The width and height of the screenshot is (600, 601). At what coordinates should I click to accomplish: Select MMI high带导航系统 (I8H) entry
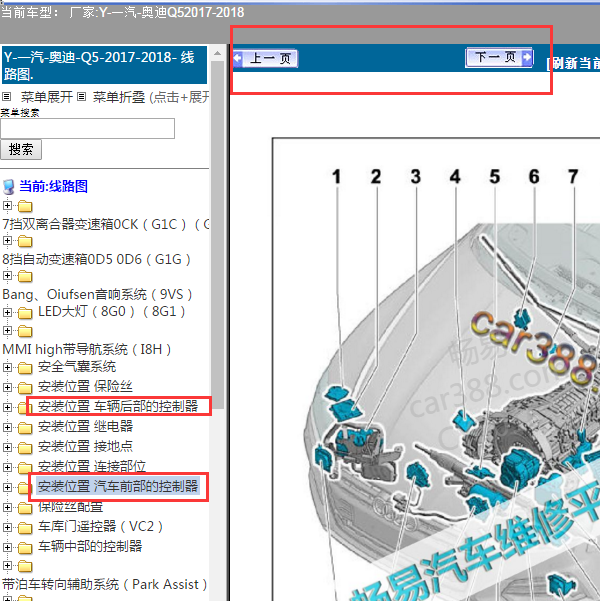[87, 350]
